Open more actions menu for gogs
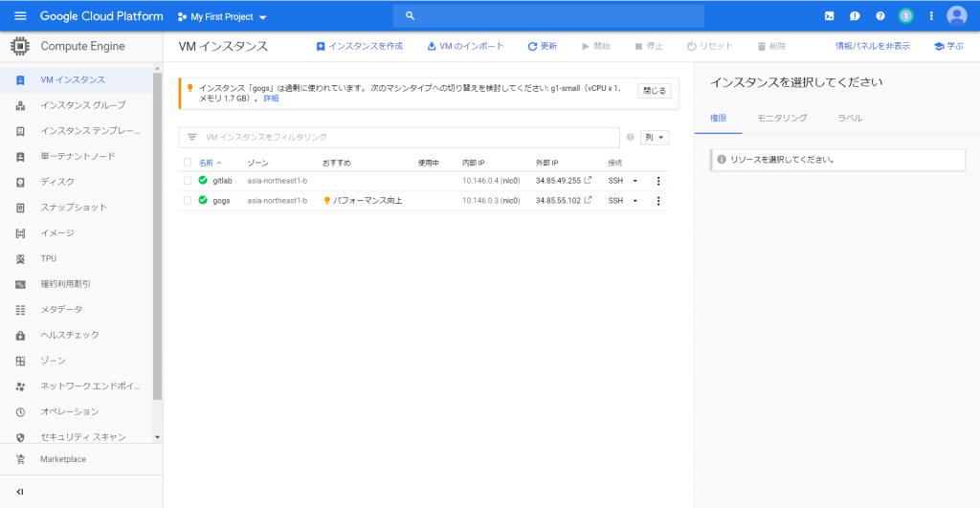Screen dimensions: 980x508 pos(657,201)
